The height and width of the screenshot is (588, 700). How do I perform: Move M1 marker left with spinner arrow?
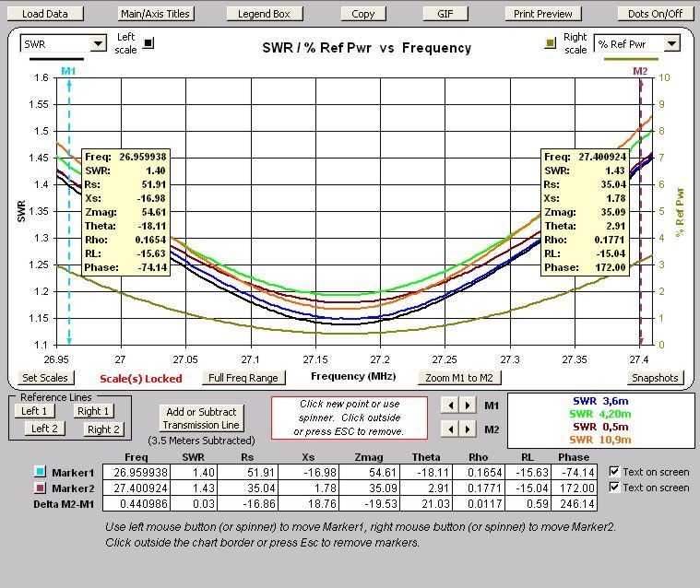click(450, 406)
